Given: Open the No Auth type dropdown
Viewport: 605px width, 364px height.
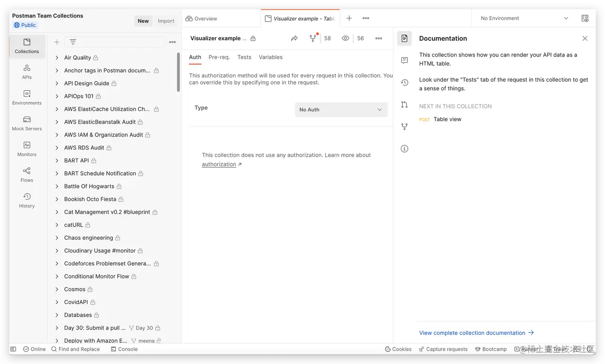Looking at the screenshot, I should [341, 110].
